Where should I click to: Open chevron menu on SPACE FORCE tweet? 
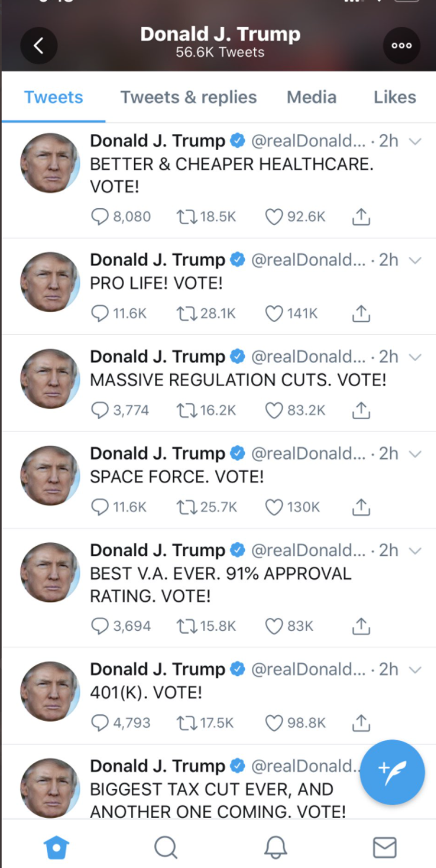tap(415, 454)
